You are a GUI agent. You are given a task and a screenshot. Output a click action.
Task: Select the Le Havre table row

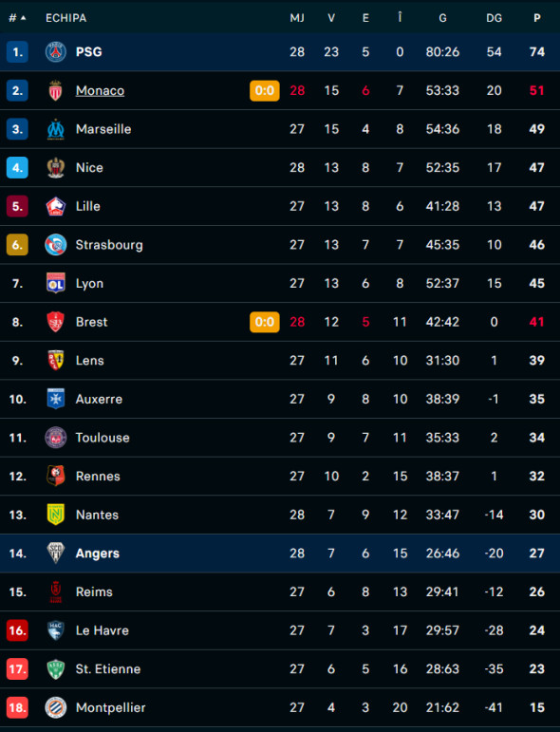(x=280, y=630)
